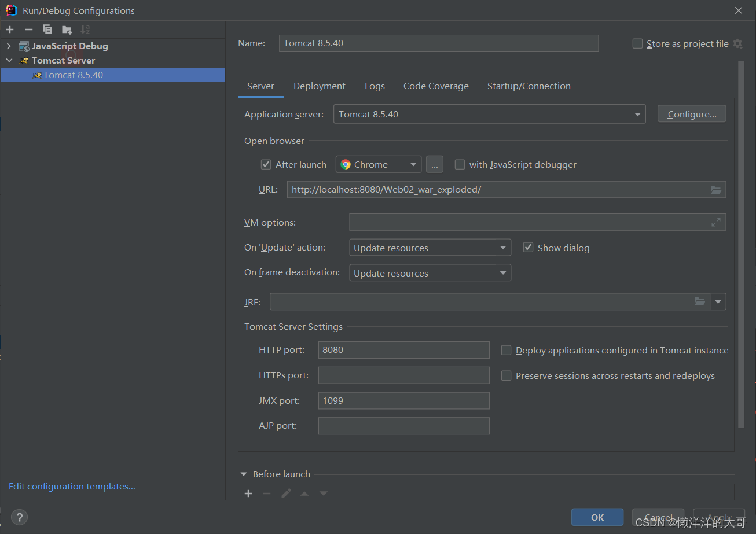Click the Chrome browser icon
The width and height of the screenshot is (756, 534).
pos(346,164)
